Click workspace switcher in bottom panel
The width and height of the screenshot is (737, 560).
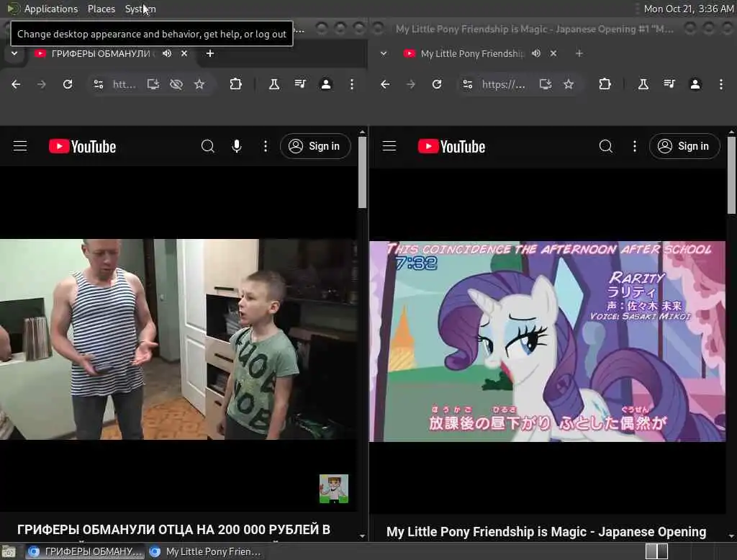tap(656, 551)
